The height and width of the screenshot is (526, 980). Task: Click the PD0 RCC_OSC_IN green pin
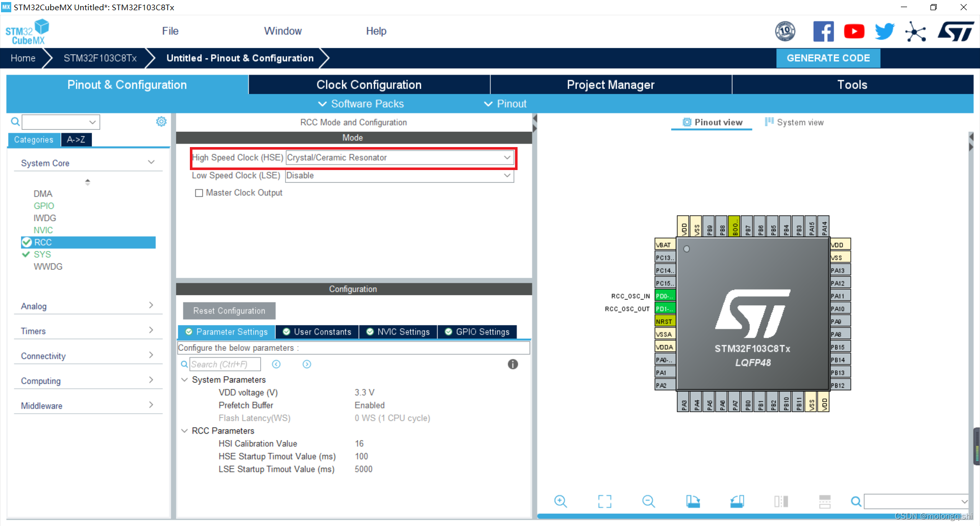(x=665, y=296)
